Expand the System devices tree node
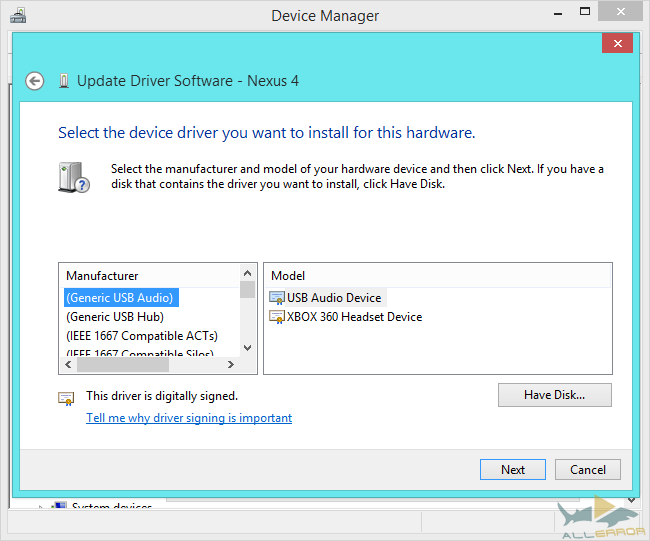The image size is (650, 541). pos(40,508)
